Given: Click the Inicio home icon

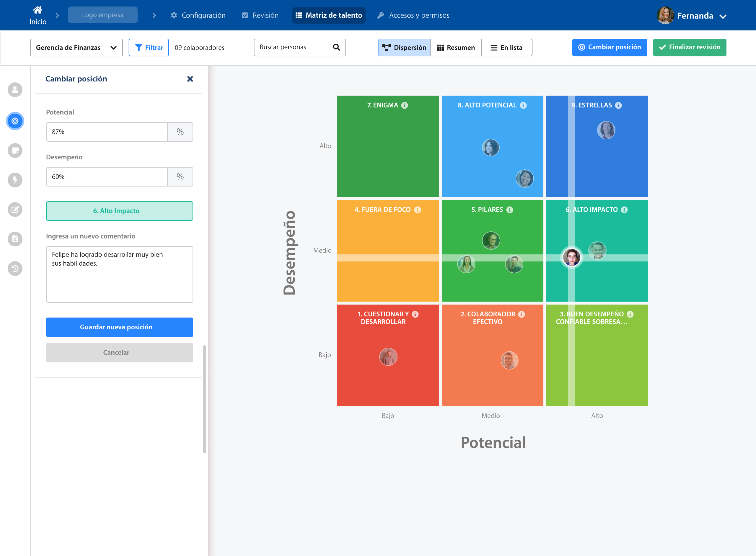Looking at the screenshot, I should 38,10.
